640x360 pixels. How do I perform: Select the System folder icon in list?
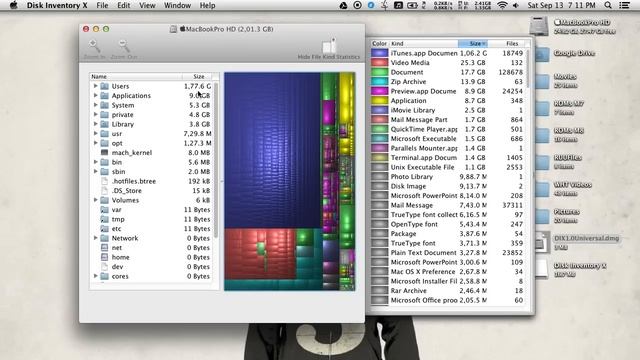104,105
